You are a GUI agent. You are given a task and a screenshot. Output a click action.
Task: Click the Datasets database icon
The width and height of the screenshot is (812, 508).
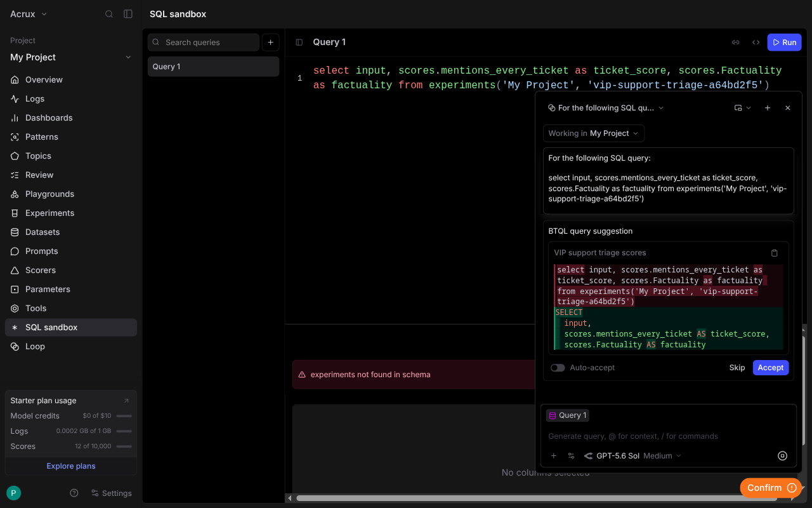[x=15, y=232]
